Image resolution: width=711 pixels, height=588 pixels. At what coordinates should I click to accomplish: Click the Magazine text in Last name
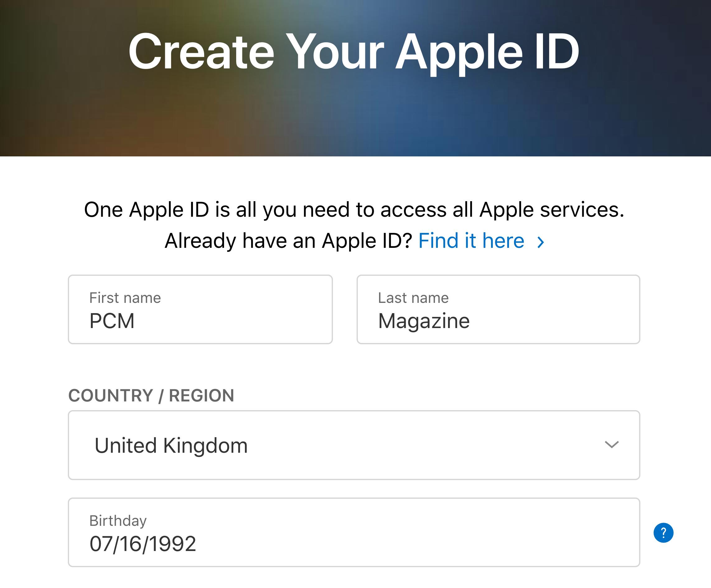[423, 321]
